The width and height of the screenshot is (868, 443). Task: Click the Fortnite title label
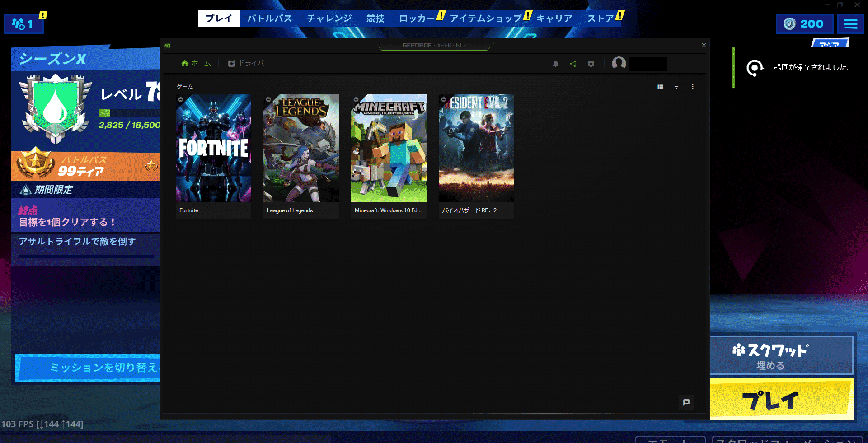coord(189,210)
